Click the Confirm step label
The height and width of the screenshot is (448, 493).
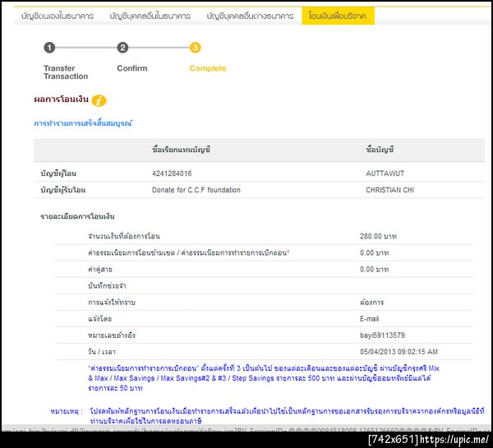click(132, 68)
